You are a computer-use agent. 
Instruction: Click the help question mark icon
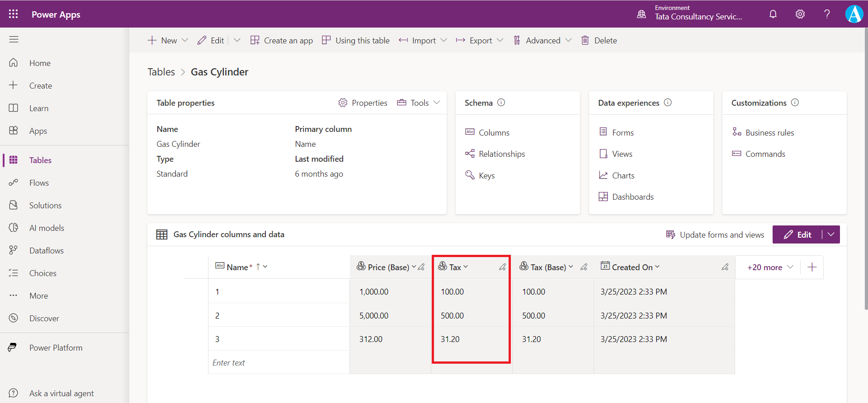point(827,14)
